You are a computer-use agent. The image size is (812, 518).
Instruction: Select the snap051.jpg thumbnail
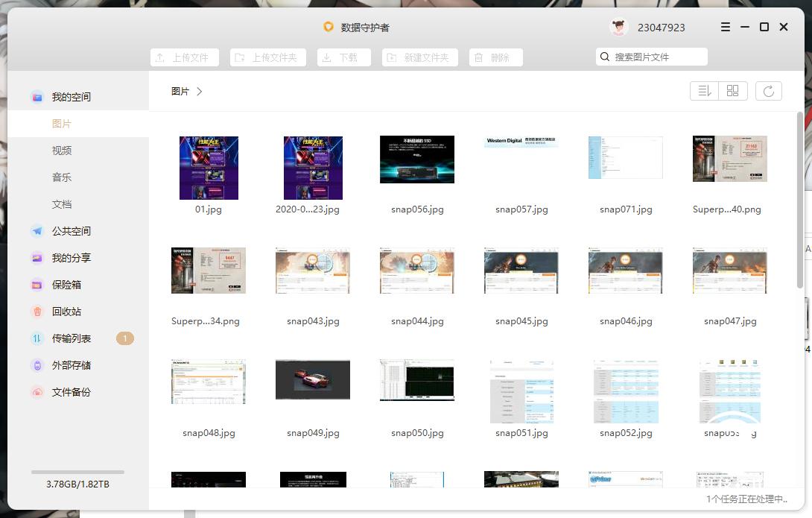[521, 391]
